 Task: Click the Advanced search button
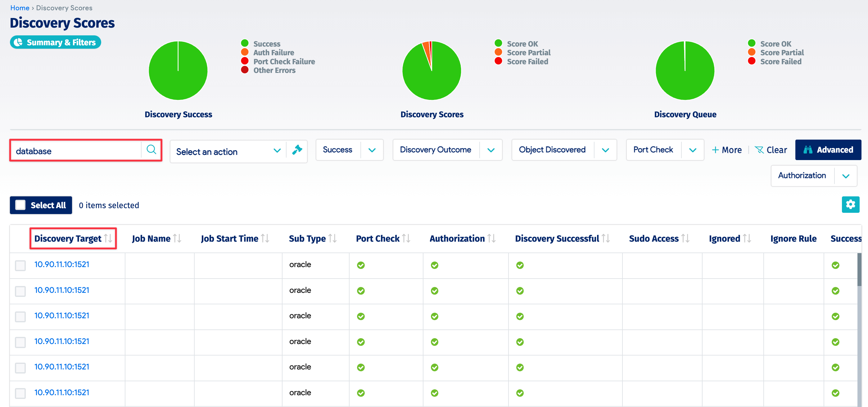(828, 150)
